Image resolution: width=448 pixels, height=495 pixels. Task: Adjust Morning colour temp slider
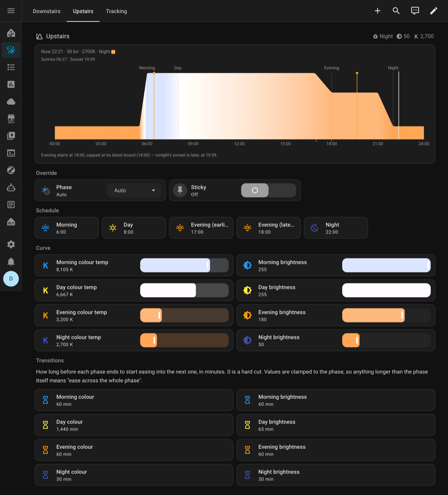184,265
